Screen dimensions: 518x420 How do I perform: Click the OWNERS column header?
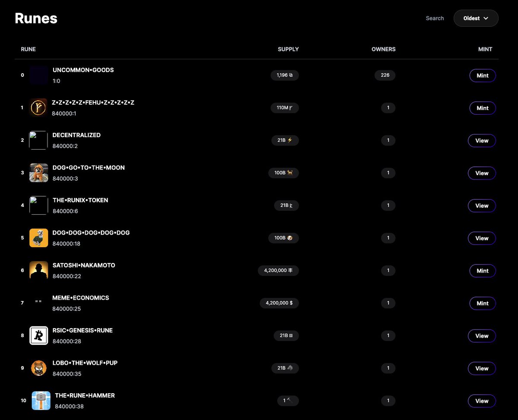(383, 49)
